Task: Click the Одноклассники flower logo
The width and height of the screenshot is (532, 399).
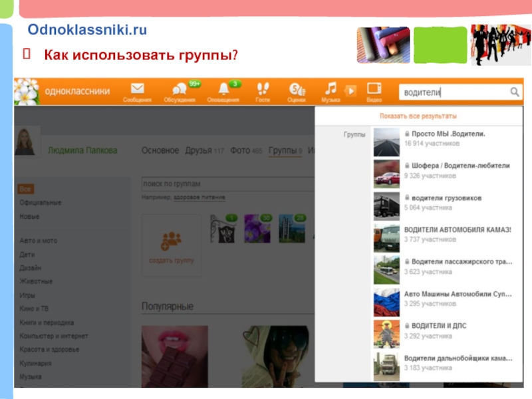Action: 27,92
